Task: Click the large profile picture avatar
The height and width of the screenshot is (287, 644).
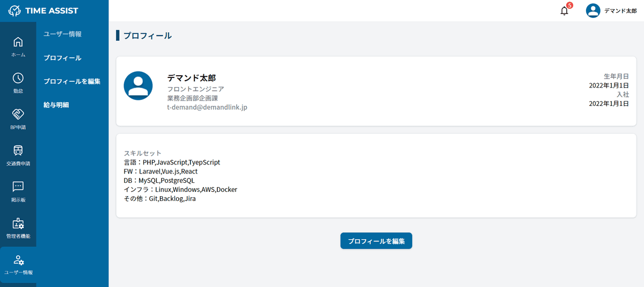Action: coord(138,85)
